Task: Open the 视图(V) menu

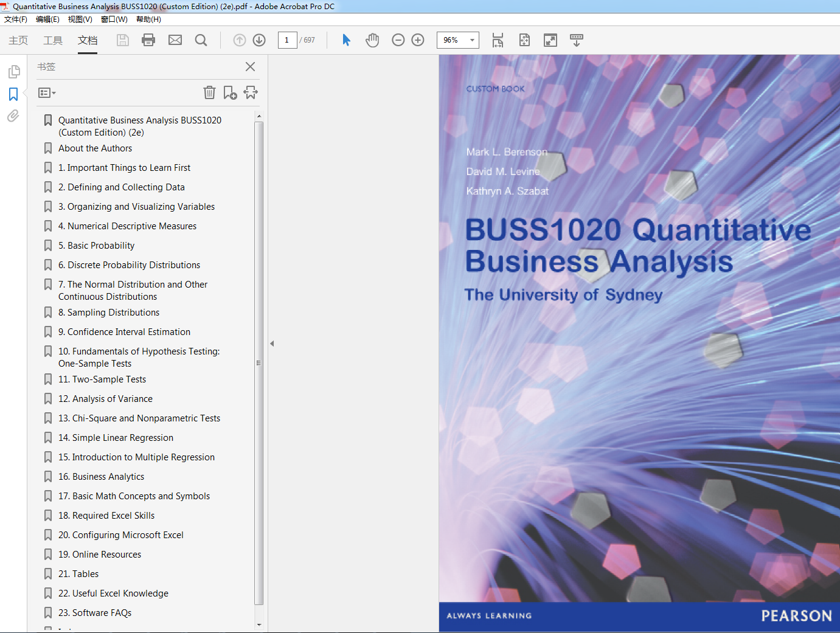Action: click(x=80, y=19)
